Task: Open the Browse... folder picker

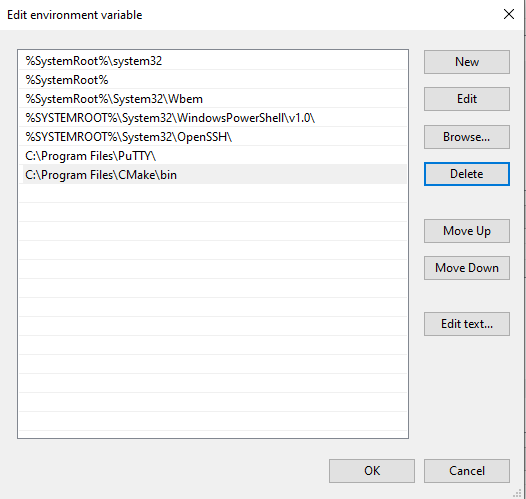Action: tap(467, 137)
